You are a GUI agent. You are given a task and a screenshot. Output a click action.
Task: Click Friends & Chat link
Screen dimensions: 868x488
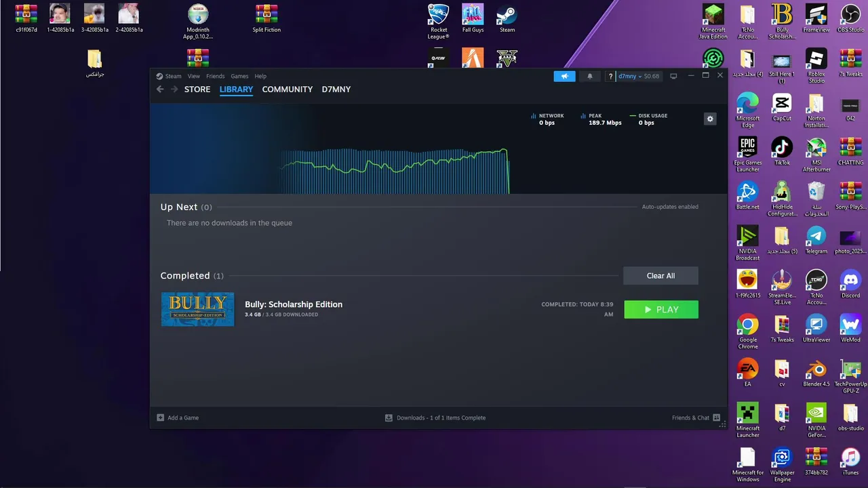pos(690,418)
